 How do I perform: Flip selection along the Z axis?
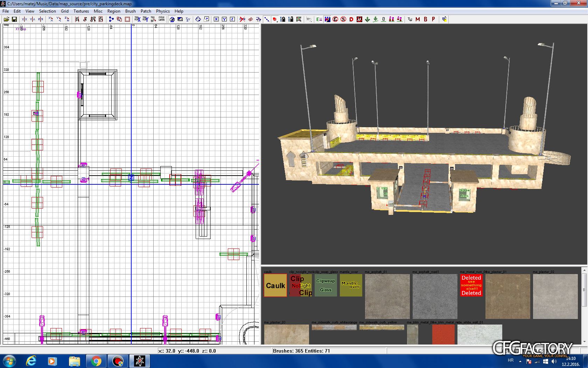pos(41,19)
